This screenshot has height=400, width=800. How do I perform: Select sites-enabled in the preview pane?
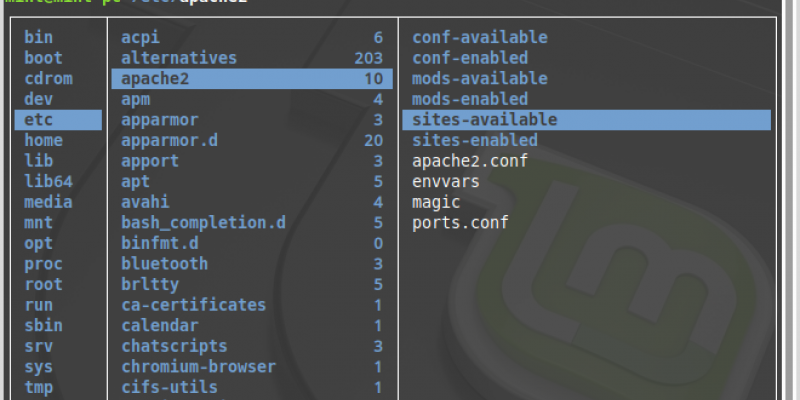pos(475,140)
